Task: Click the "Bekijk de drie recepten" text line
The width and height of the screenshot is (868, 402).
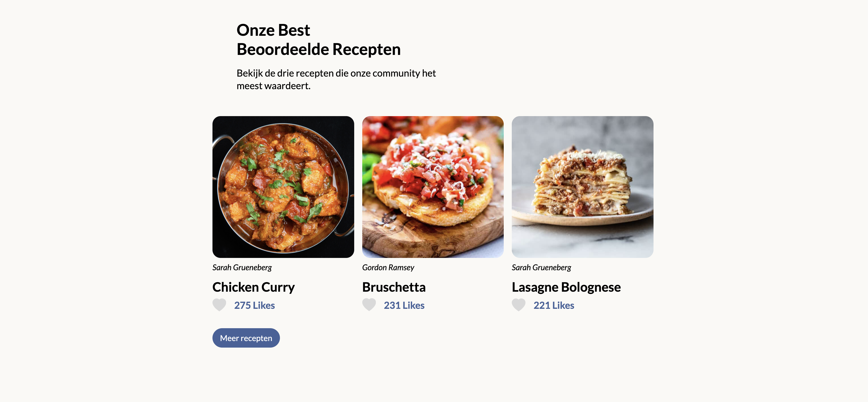Action: coord(336,73)
